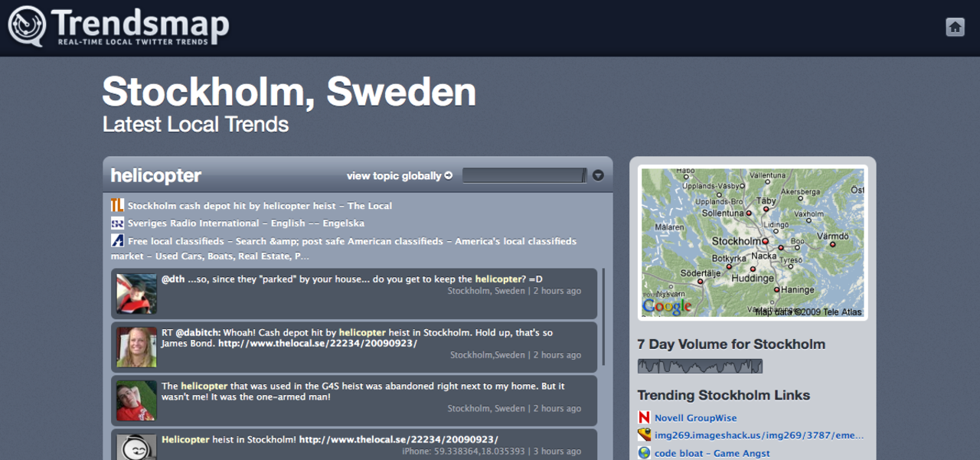The height and width of the screenshot is (460, 980).
Task: Click the @dabitch mention in the retweet
Action: click(x=198, y=333)
